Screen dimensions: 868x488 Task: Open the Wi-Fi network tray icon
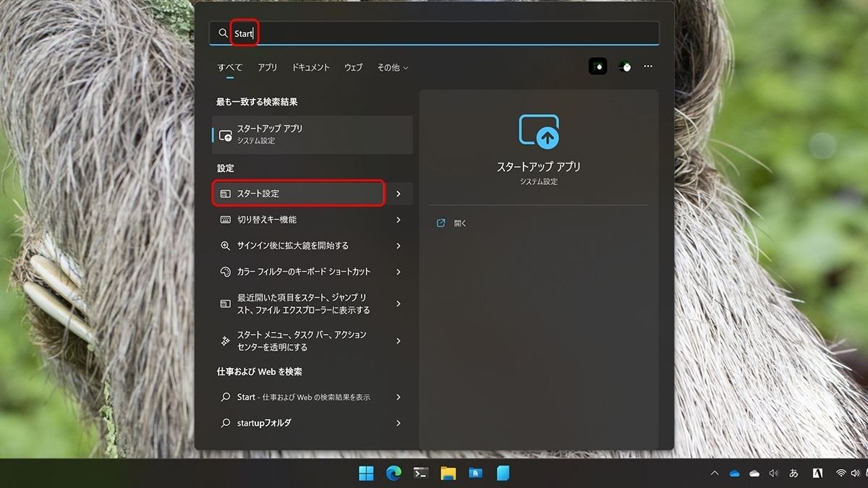[x=841, y=474]
